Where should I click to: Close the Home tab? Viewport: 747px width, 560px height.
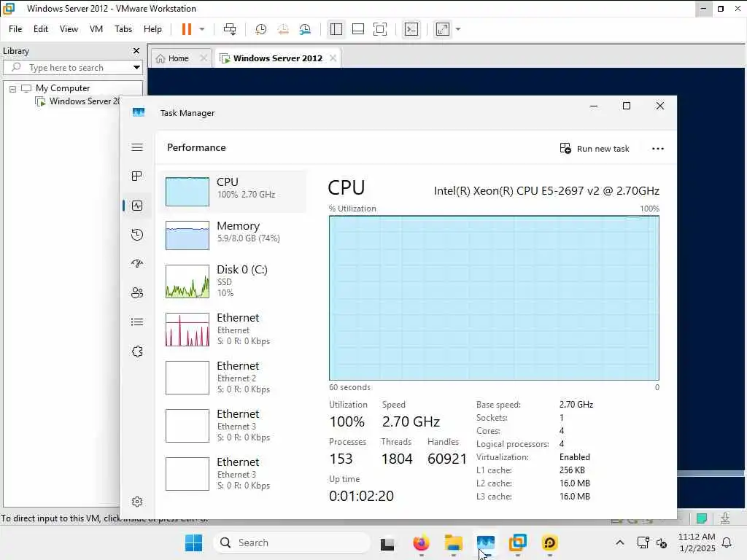pos(204,58)
